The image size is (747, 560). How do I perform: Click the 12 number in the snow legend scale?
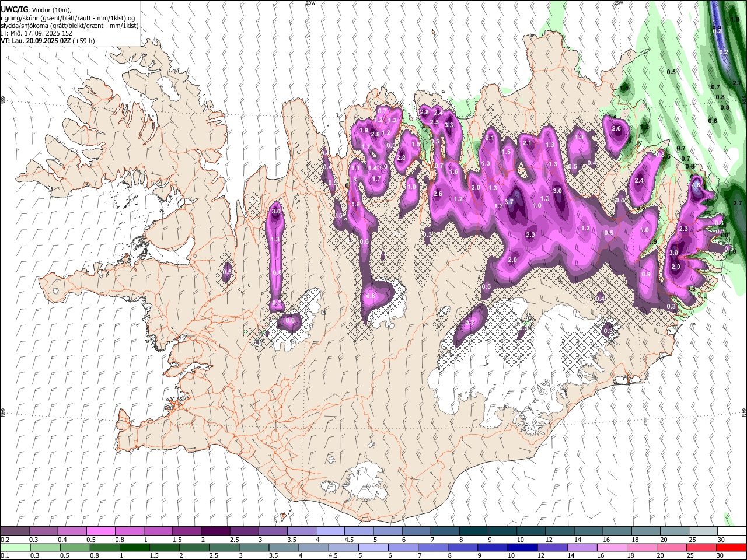[548, 540]
